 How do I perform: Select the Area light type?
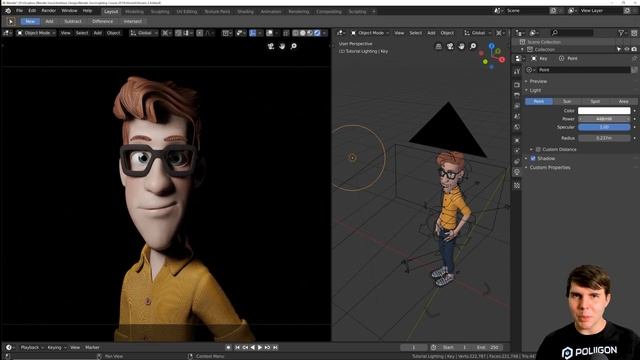click(x=623, y=101)
